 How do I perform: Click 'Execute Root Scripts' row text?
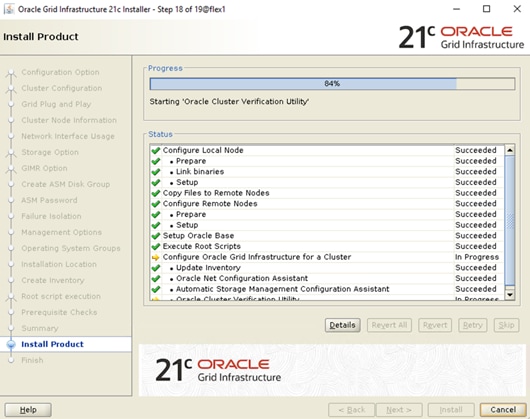point(202,246)
